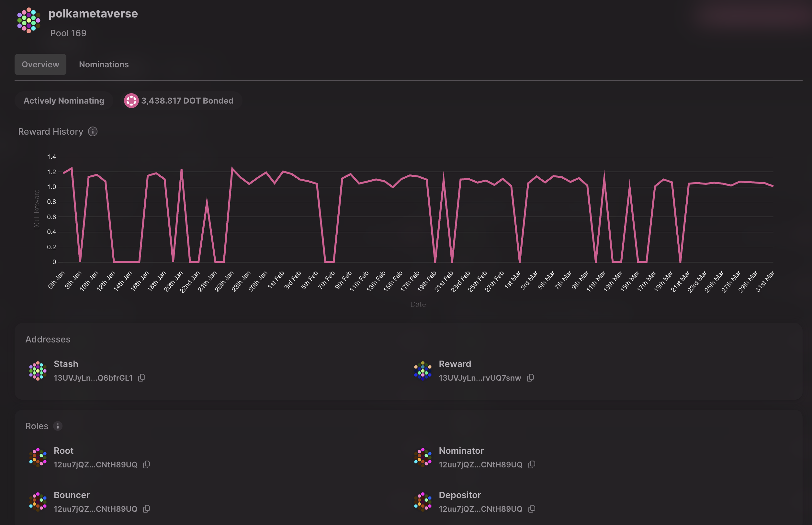Screen dimensions: 812x525
Task: Click the DOT token icon beside bonded amount
Action: [x=131, y=101]
